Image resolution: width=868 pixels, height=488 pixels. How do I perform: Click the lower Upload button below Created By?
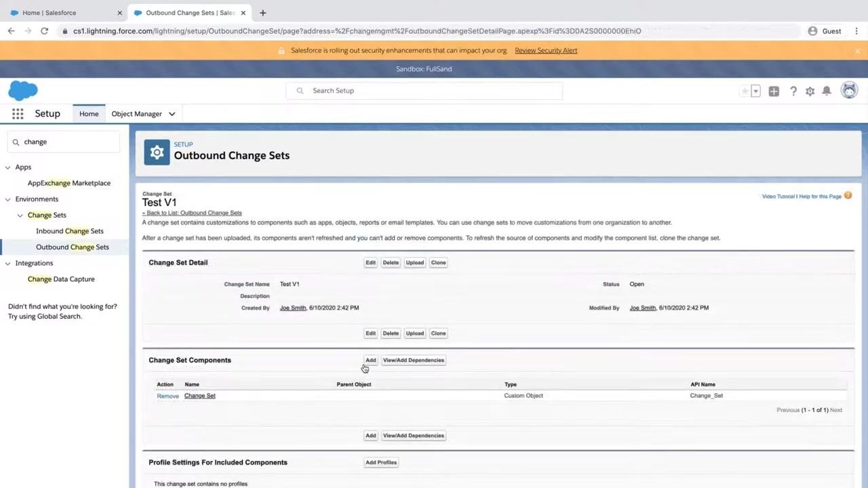[415, 333]
